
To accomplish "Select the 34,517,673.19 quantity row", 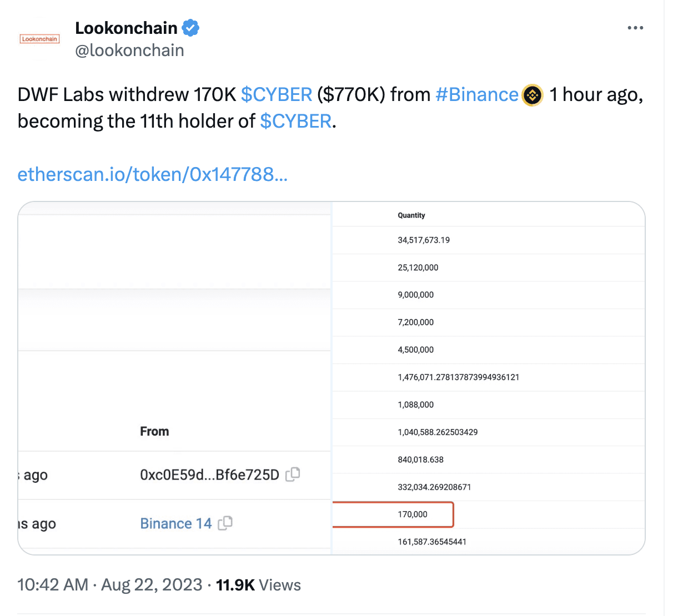I will pos(424,240).
